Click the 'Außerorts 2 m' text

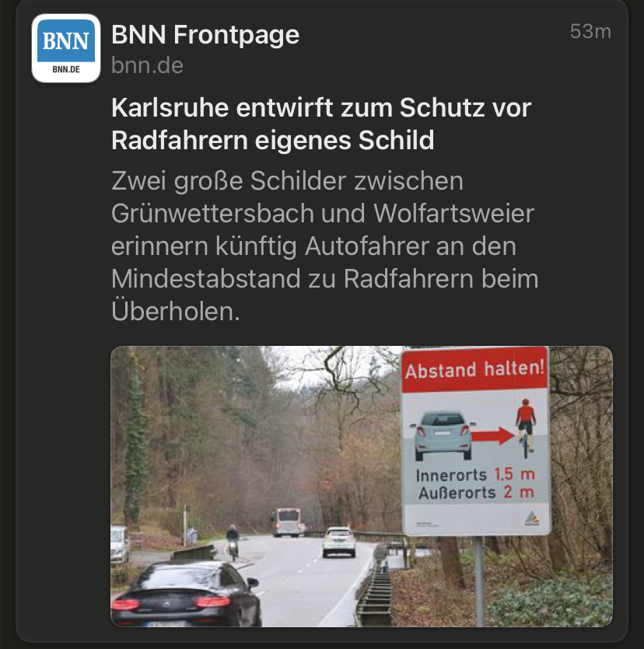tap(476, 493)
